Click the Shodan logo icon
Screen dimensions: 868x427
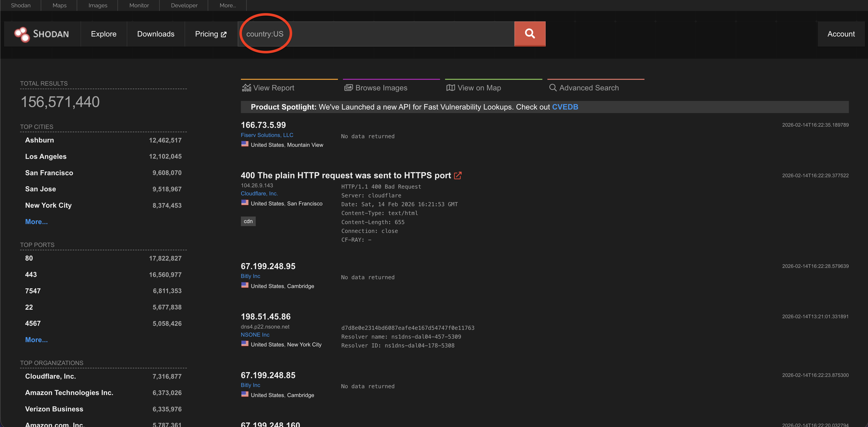[x=22, y=34]
